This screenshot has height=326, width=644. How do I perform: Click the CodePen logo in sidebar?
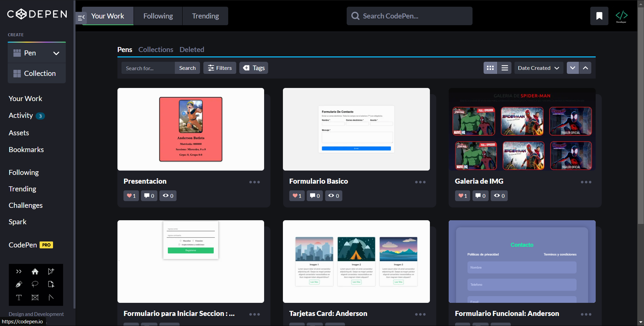37,14
